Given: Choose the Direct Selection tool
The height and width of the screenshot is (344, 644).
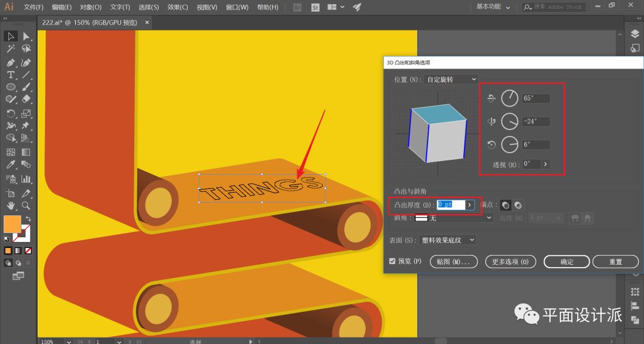Looking at the screenshot, I should click(x=26, y=36).
